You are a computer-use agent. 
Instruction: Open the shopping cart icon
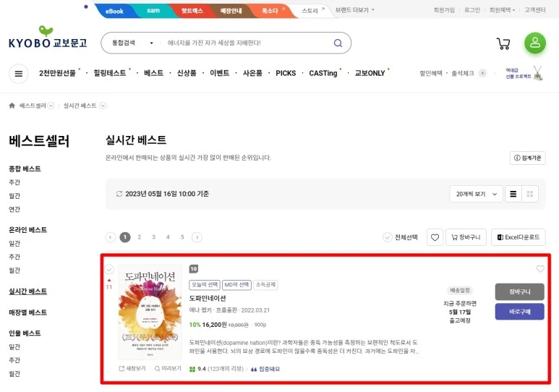503,43
